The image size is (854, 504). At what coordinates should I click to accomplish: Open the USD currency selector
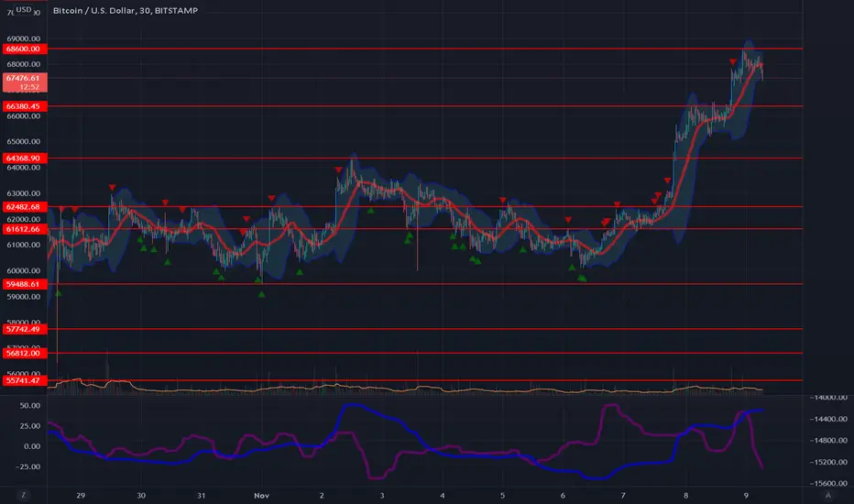[x=24, y=9]
